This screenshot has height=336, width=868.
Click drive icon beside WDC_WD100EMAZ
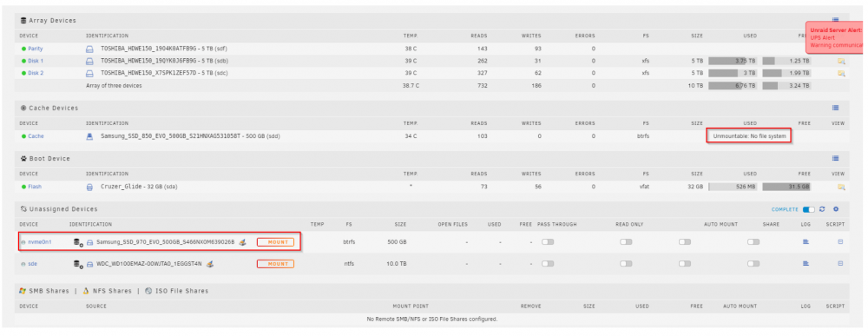point(89,264)
